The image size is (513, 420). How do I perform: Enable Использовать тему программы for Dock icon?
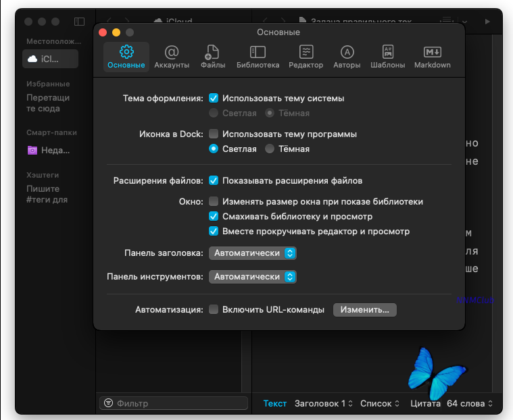(214, 134)
